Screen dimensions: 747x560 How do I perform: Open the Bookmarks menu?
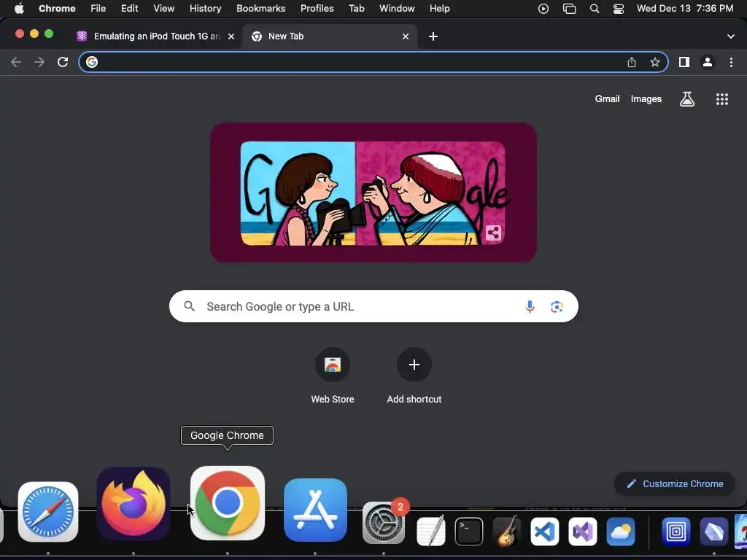[260, 8]
